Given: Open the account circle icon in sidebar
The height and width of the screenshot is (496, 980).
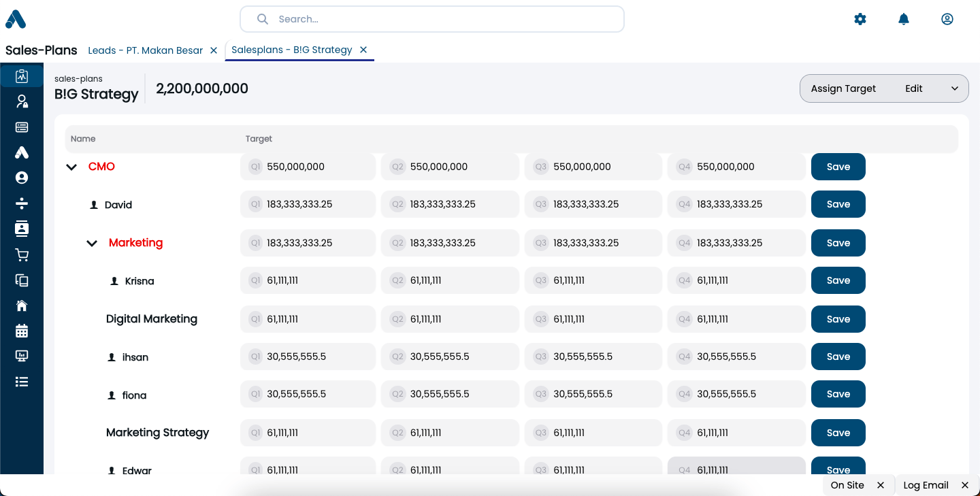Looking at the screenshot, I should [x=22, y=178].
